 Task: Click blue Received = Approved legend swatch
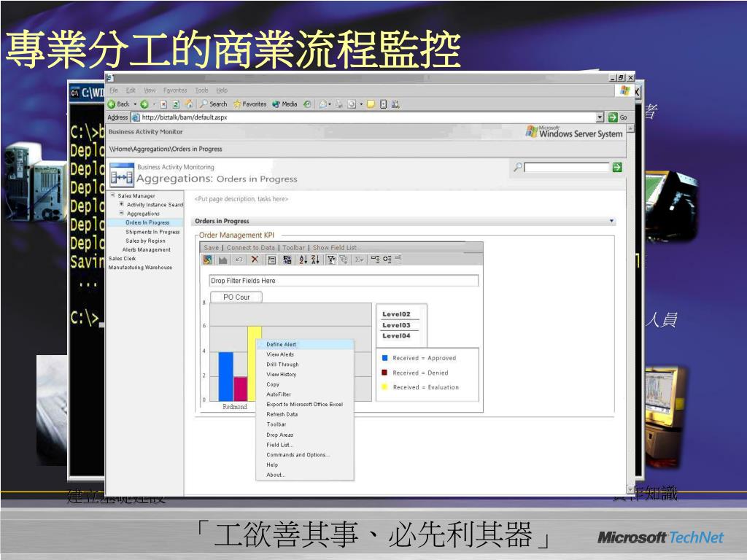pos(385,358)
